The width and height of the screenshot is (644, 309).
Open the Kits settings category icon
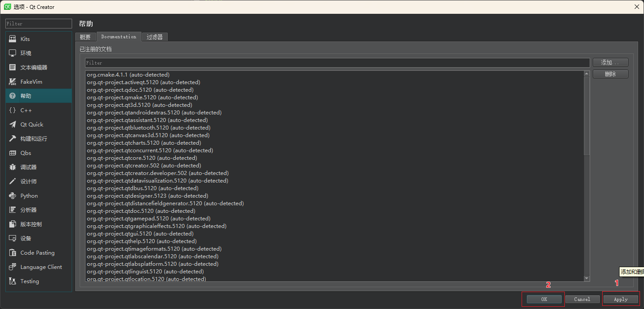tap(12, 39)
